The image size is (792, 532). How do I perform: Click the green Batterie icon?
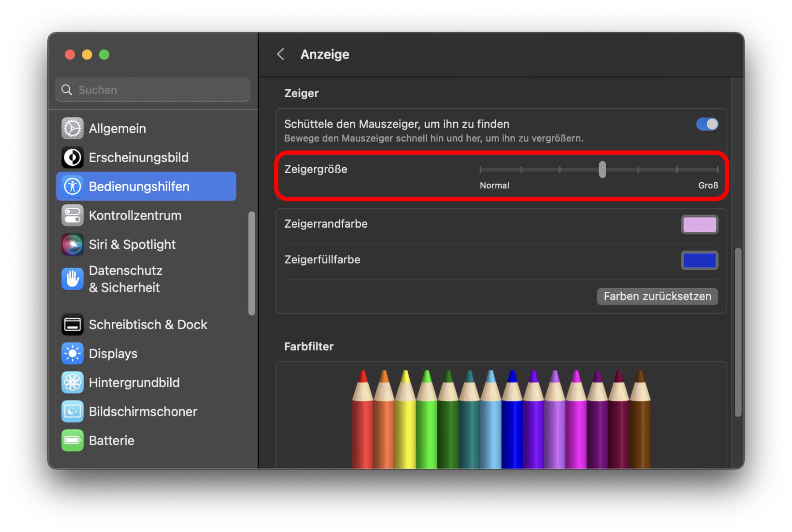pos(72,441)
